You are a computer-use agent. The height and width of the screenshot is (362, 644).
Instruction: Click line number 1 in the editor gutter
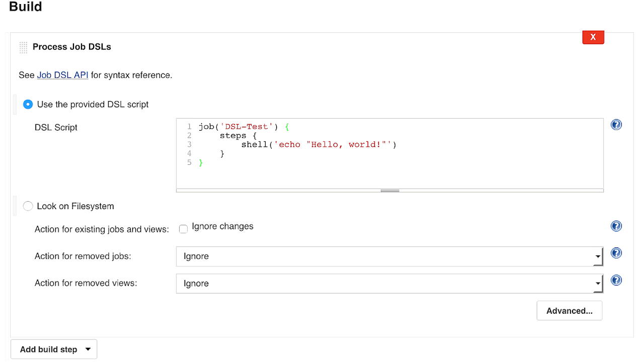(x=189, y=127)
